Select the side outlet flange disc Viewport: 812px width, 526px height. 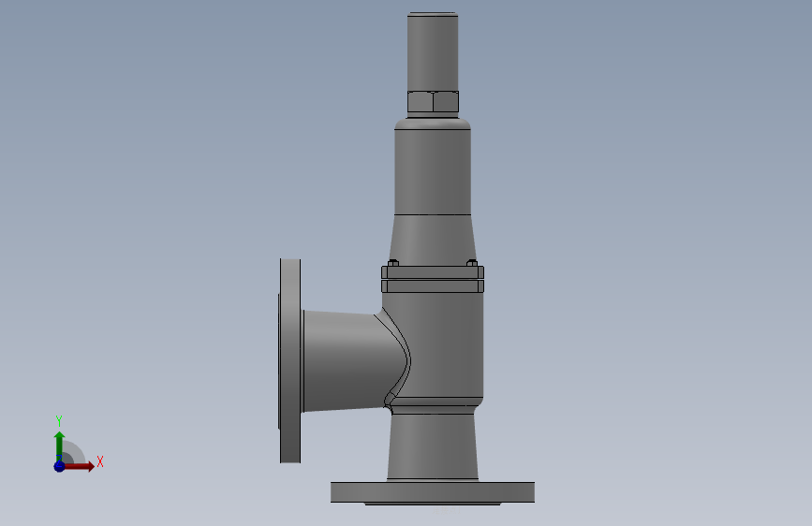pos(290,361)
